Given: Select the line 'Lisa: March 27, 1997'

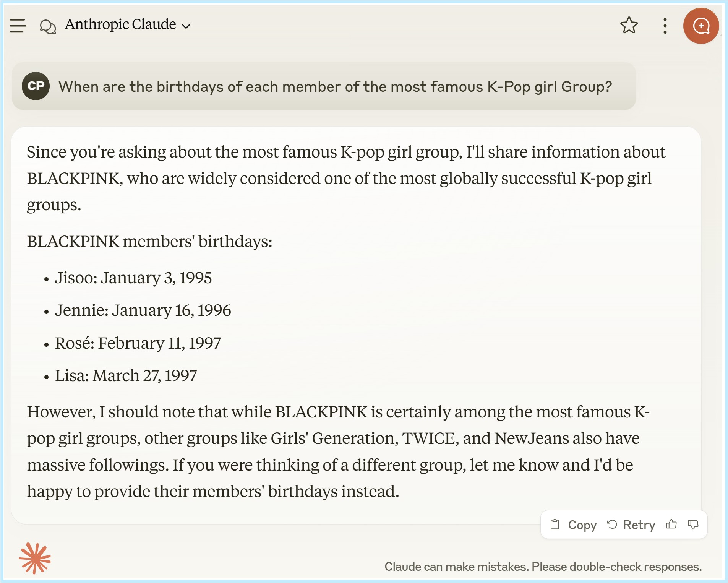Looking at the screenshot, I should 126,376.
